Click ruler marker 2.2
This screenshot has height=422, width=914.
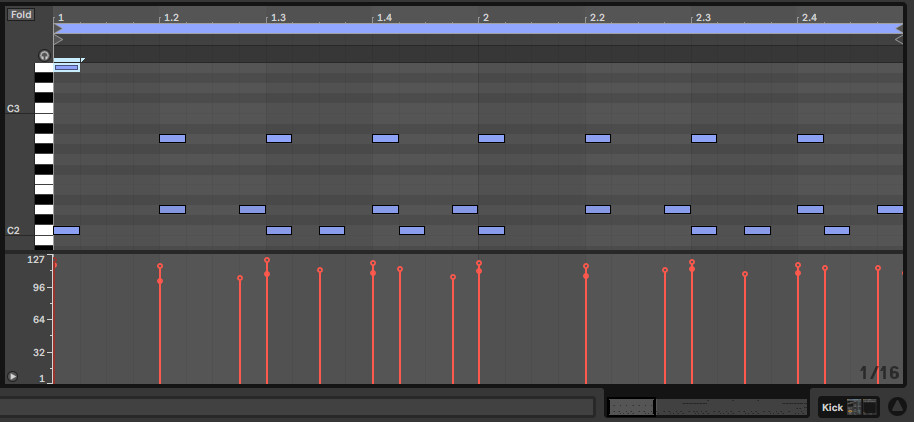point(597,17)
